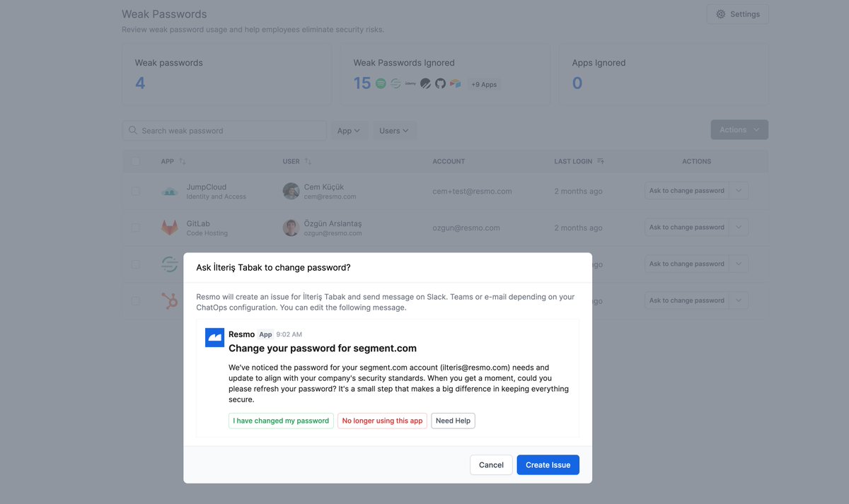Expand the fourth row action chevron
Image resolution: width=849 pixels, height=504 pixels.
739,301
